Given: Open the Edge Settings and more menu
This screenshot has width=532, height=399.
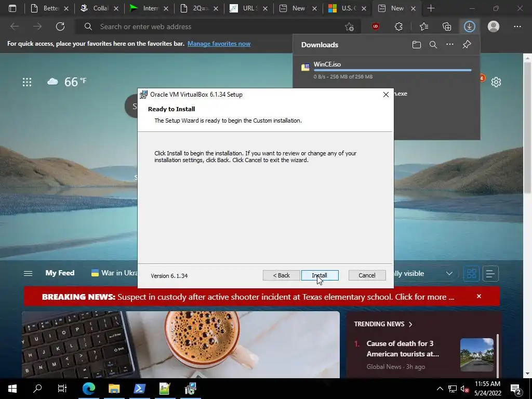Looking at the screenshot, I should pyautogui.click(x=517, y=26).
